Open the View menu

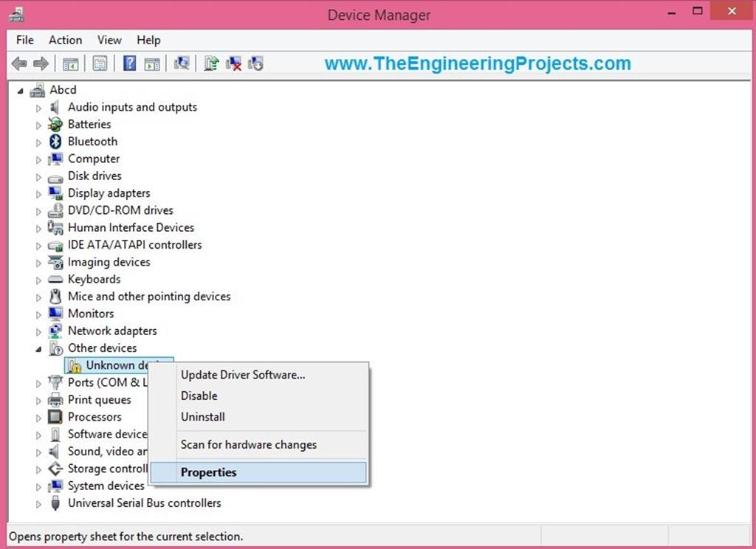pos(109,40)
